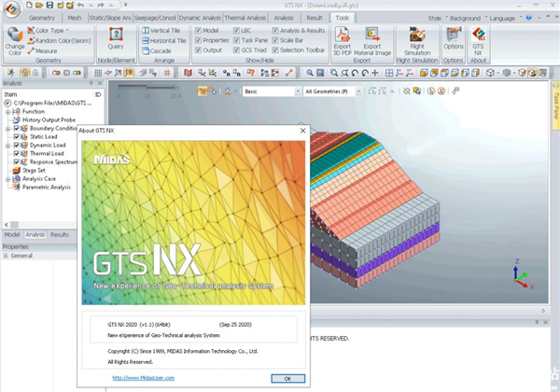Close the About GTS NX dialog

302,131
